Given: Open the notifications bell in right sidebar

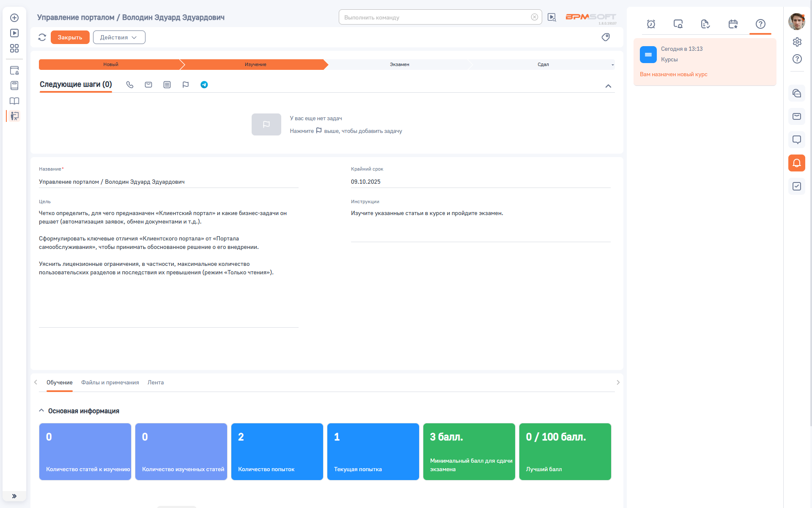Looking at the screenshot, I should [796, 163].
